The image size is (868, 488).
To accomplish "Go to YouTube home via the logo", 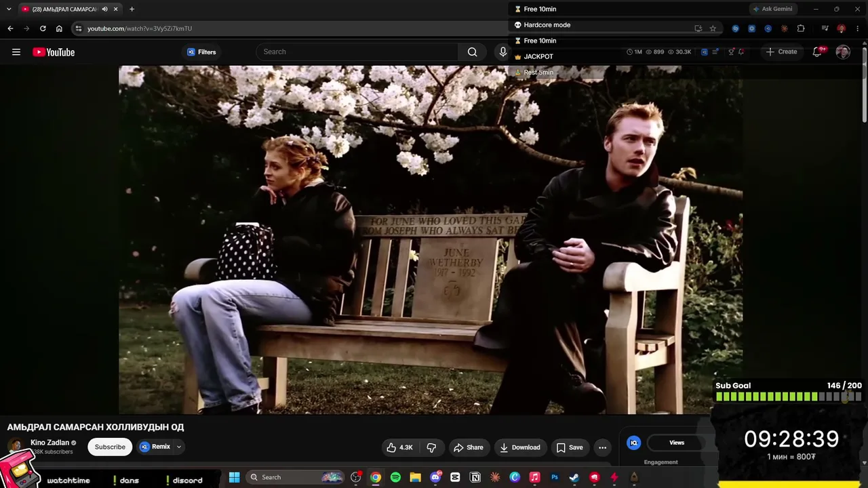I will pos(54,52).
